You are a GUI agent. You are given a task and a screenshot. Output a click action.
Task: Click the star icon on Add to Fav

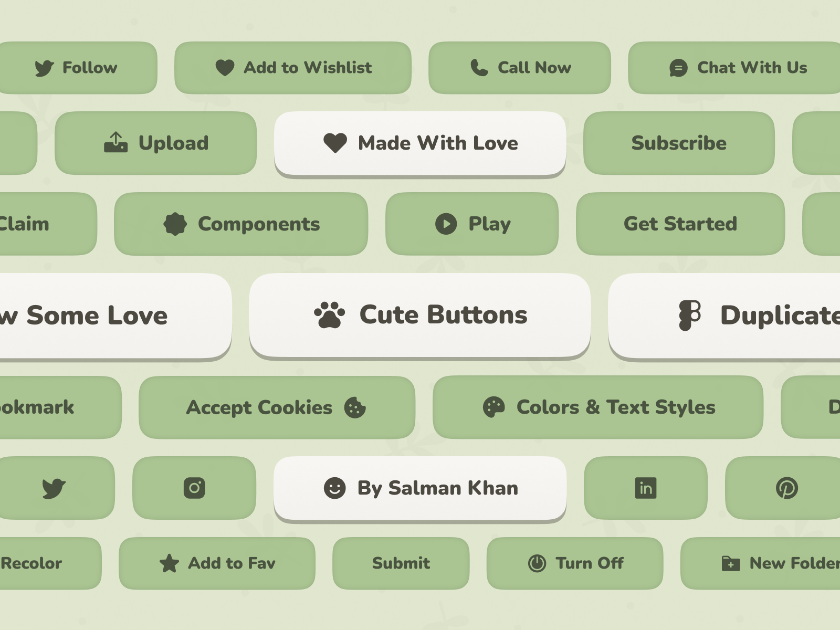coord(169,563)
